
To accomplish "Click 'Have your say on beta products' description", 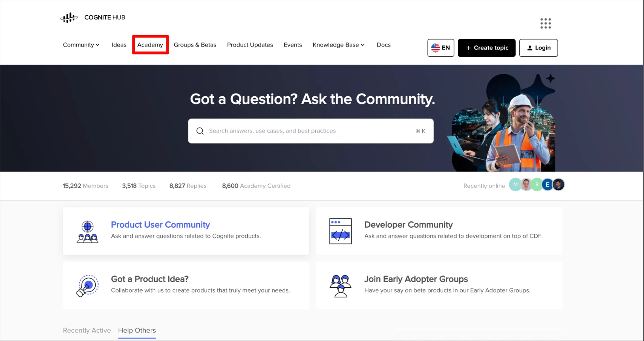I will (447, 290).
